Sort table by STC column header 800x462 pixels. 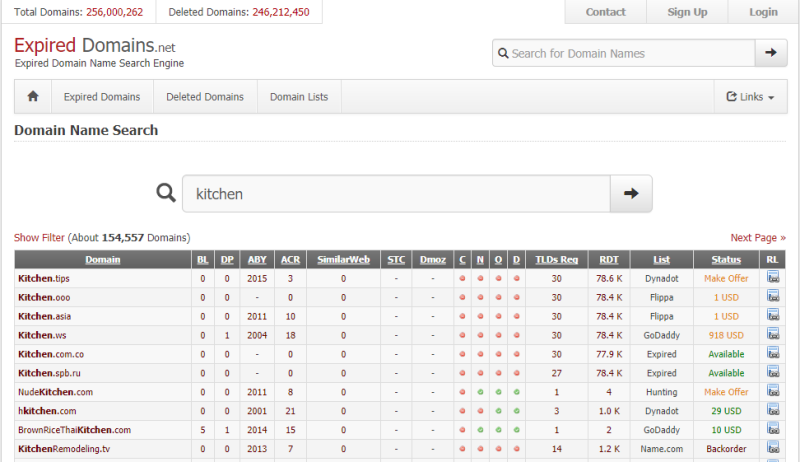pyautogui.click(x=396, y=260)
